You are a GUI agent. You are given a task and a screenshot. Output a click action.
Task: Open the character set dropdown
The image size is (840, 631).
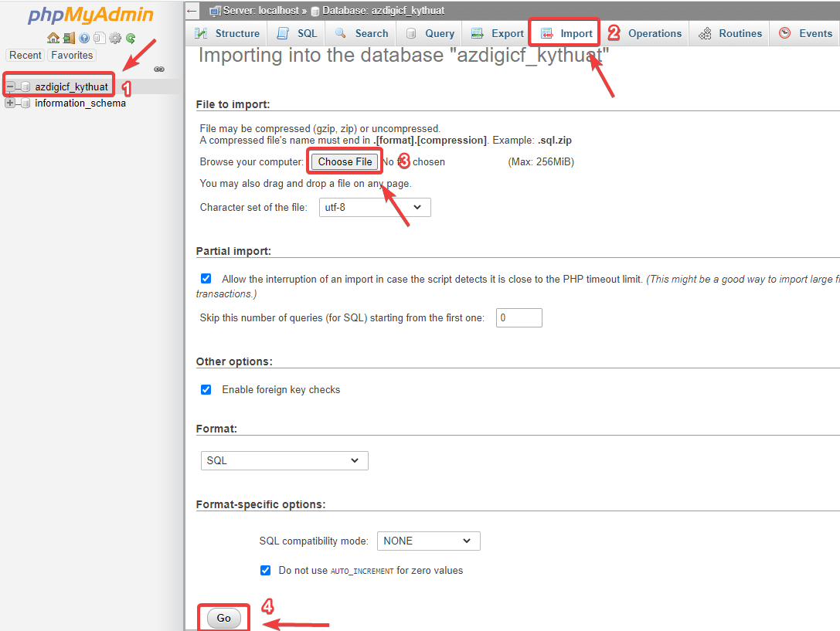(x=374, y=207)
